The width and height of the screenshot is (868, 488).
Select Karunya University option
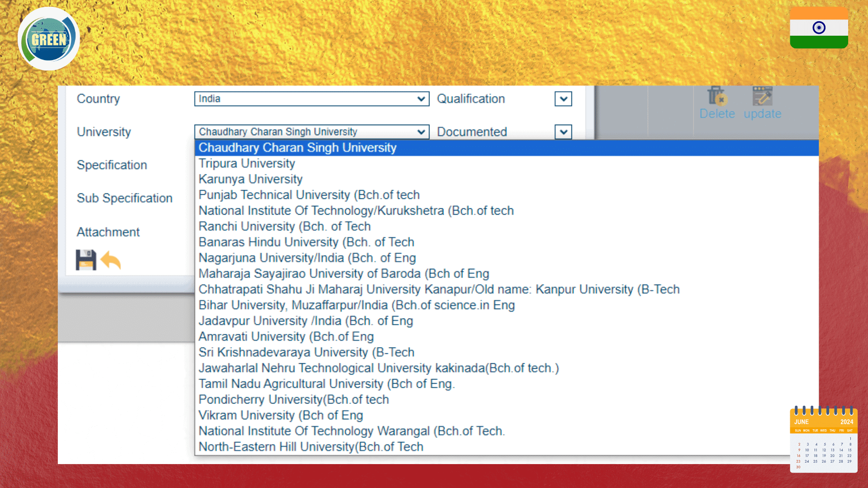250,179
